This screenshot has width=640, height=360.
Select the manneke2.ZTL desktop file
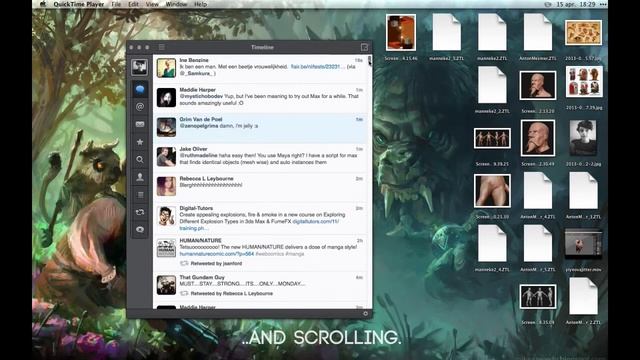pyautogui.click(x=492, y=33)
